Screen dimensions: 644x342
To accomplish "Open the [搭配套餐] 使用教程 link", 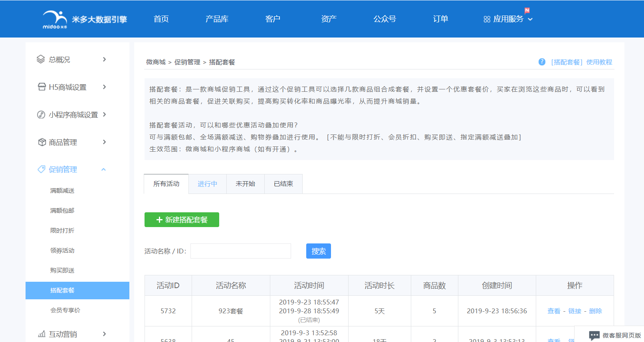I will coord(581,62).
